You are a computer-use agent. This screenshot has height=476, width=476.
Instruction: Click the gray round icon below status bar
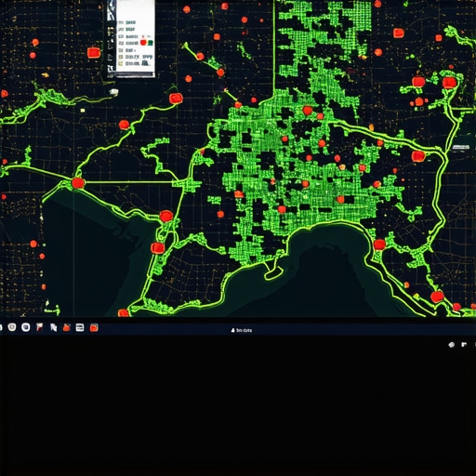(452, 344)
